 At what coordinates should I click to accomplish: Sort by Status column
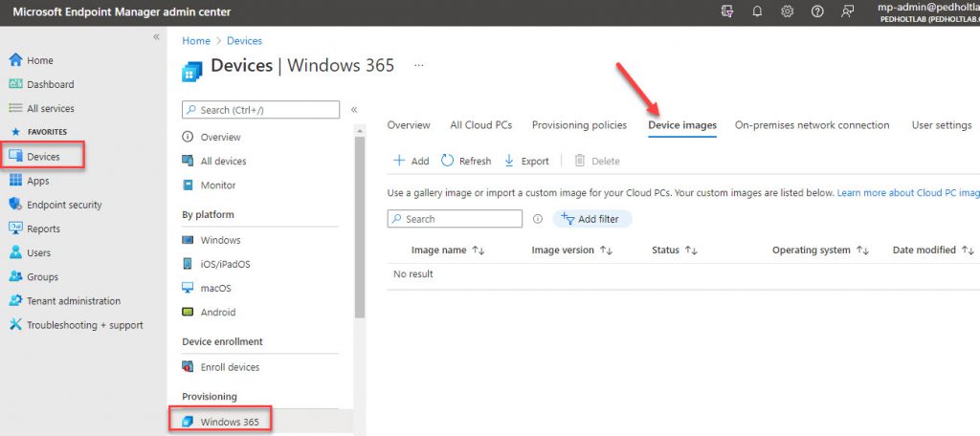click(674, 250)
